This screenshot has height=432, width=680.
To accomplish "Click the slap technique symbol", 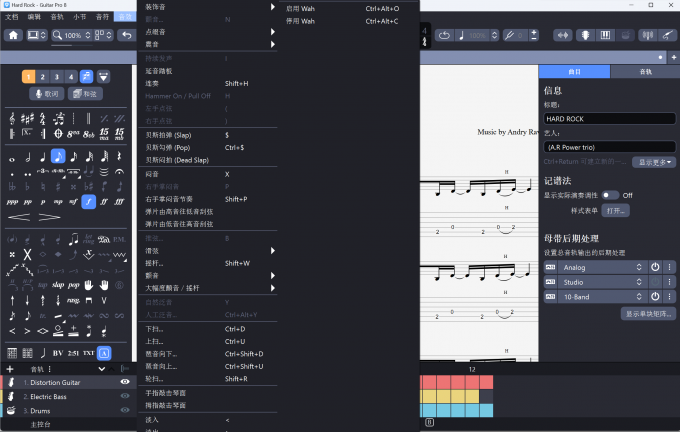I will [57, 285].
